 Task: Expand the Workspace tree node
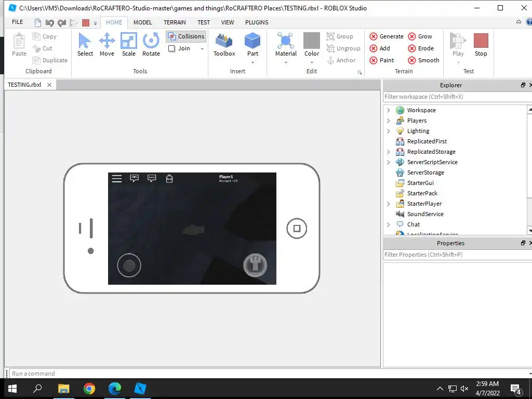tap(389, 110)
